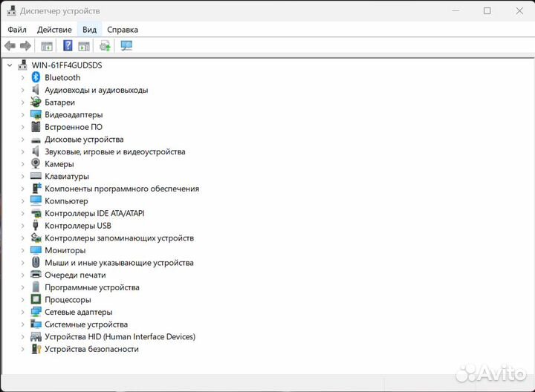Click the Устройства HID icon

click(x=36, y=337)
